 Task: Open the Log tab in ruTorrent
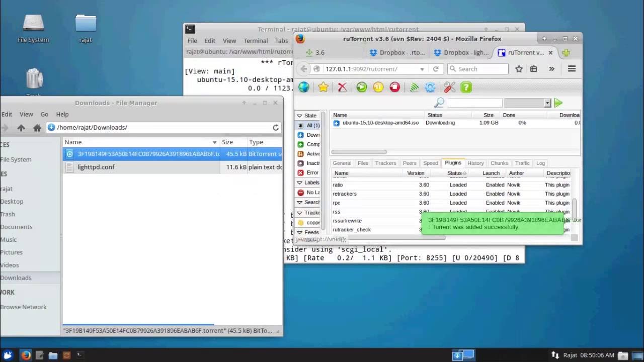[540, 163]
